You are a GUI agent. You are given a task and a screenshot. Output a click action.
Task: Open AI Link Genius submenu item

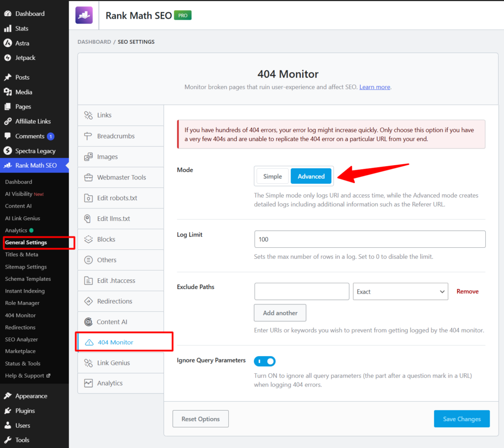pos(23,218)
